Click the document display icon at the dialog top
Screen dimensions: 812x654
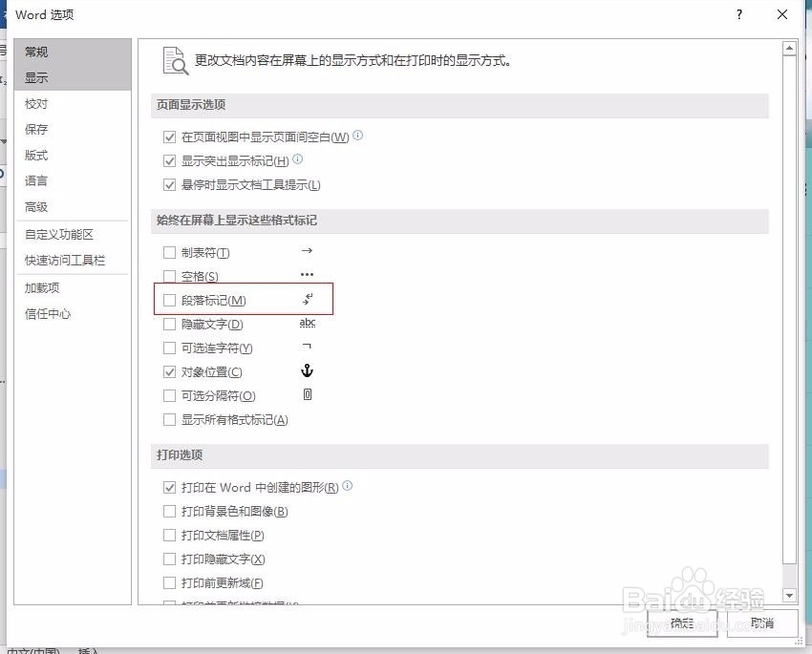[176, 59]
